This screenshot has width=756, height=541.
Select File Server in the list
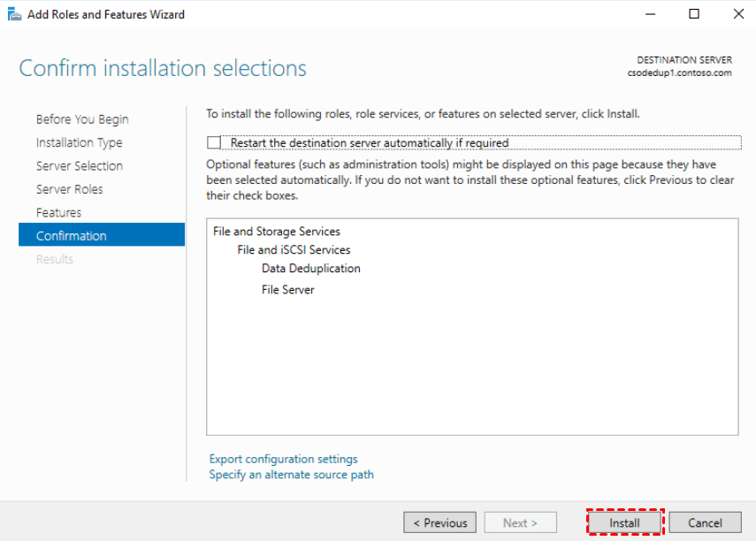click(x=288, y=290)
